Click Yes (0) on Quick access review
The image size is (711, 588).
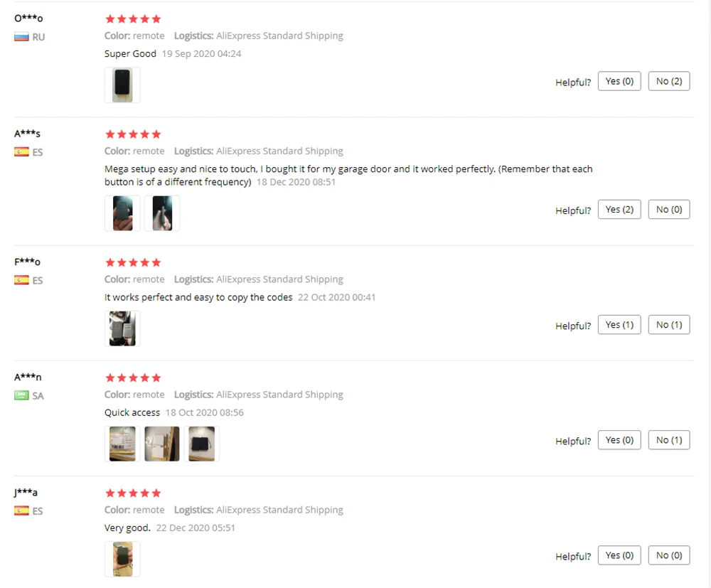pos(619,439)
